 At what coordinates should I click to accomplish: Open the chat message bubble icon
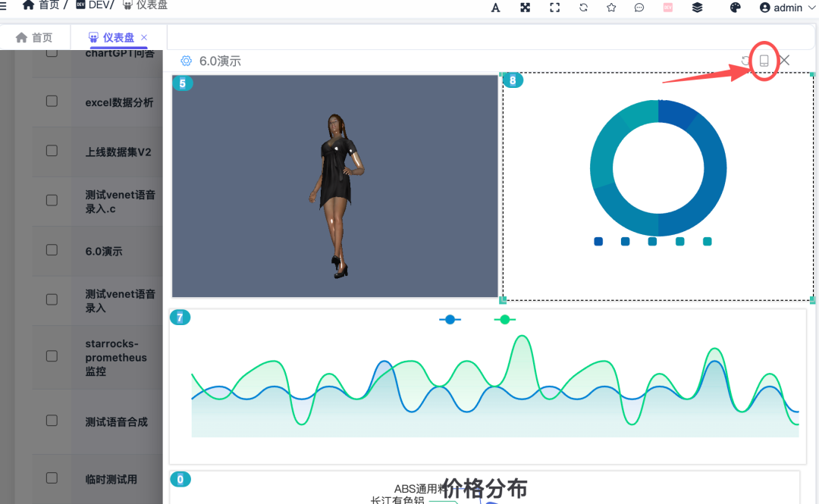tap(639, 8)
